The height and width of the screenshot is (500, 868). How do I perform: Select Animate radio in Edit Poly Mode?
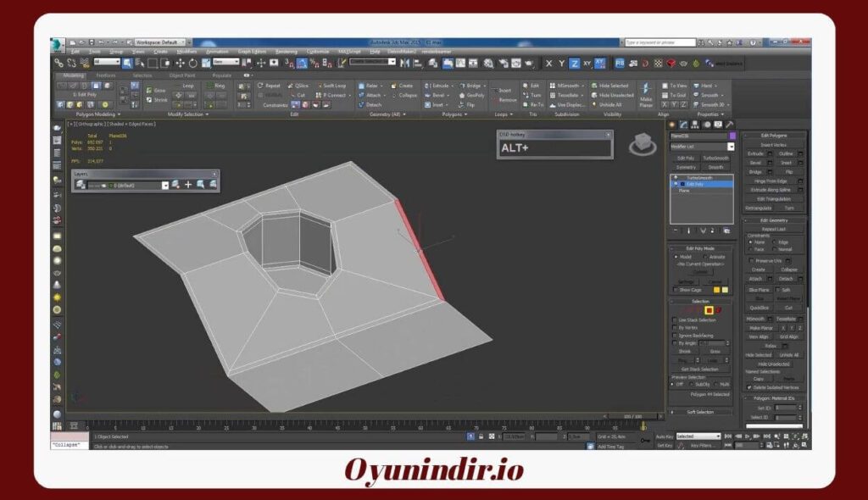(705, 257)
